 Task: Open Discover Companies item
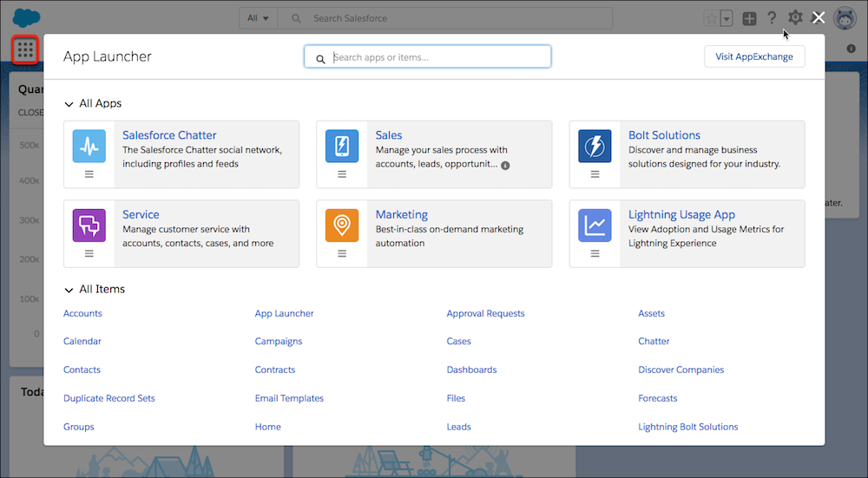[x=681, y=370]
